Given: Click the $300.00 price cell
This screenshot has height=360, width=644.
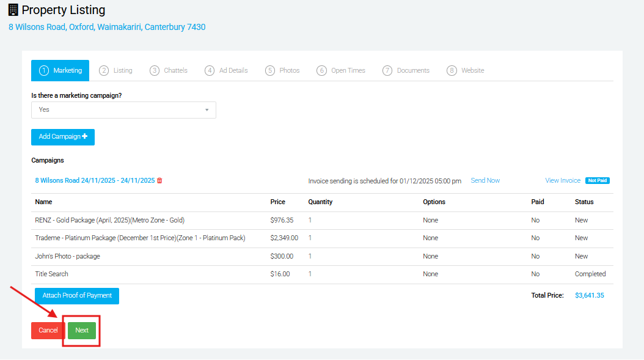Looking at the screenshot, I should [282, 256].
